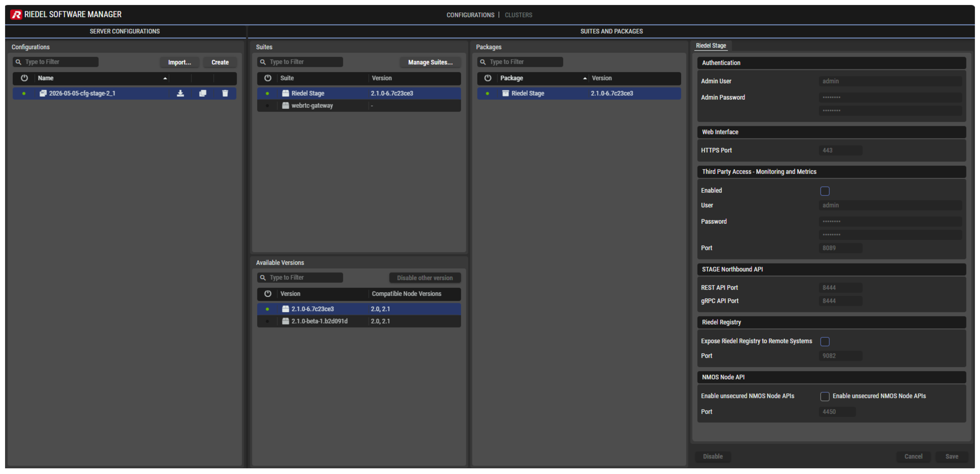Click the Admin User input field
Viewport: 980px width, 474px height.
(x=890, y=81)
